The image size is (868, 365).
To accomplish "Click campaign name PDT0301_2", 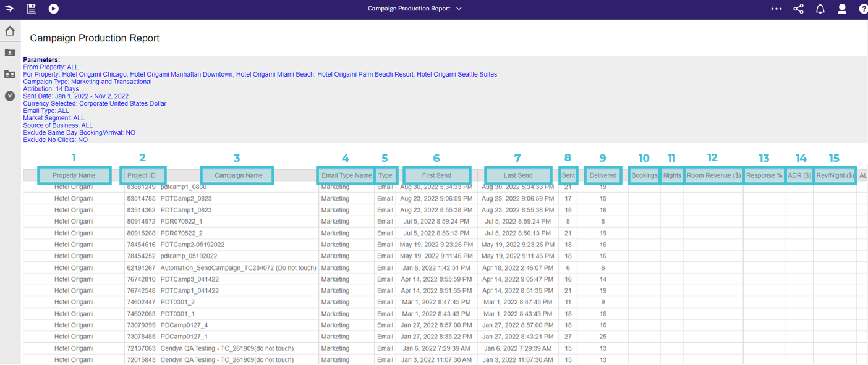I will (x=177, y=302).
